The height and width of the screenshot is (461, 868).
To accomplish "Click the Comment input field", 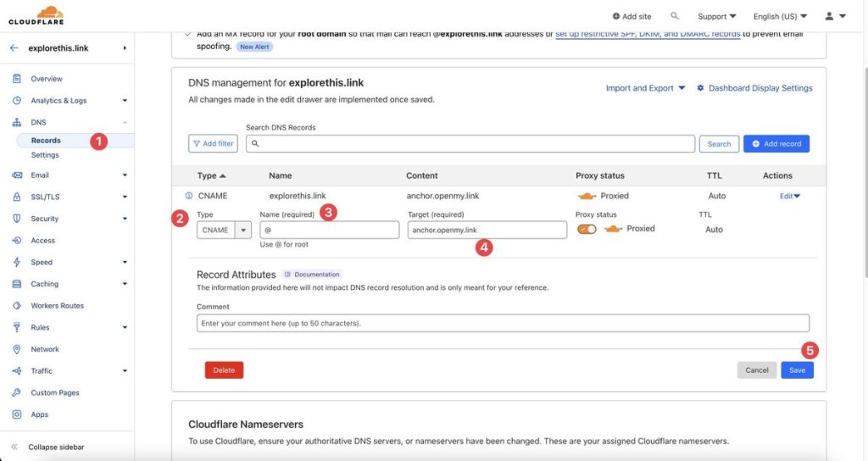I will coord(503,323).
